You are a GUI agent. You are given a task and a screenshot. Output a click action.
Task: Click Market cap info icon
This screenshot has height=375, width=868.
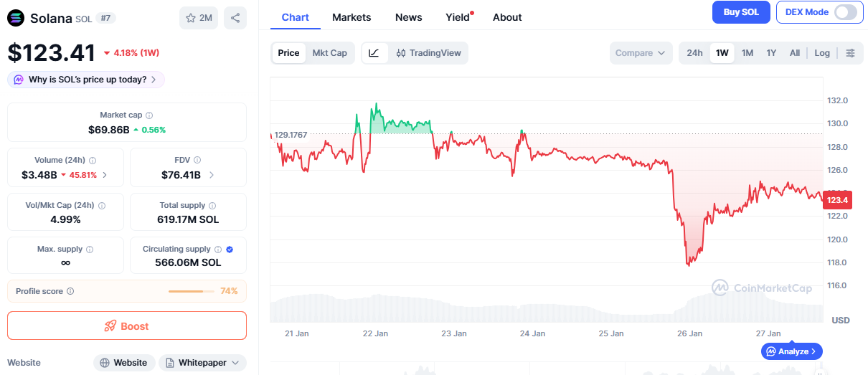[x=149, y=115]
